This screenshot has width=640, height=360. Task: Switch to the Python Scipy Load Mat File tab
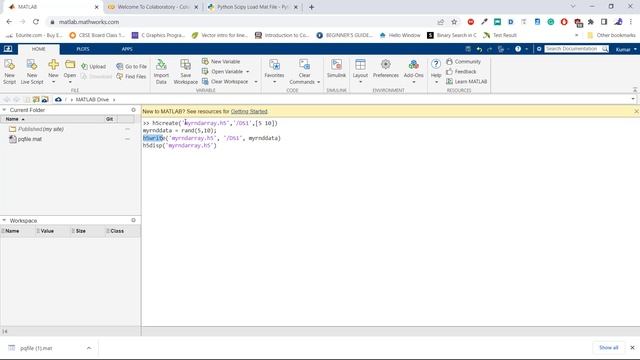pos(252,7)
